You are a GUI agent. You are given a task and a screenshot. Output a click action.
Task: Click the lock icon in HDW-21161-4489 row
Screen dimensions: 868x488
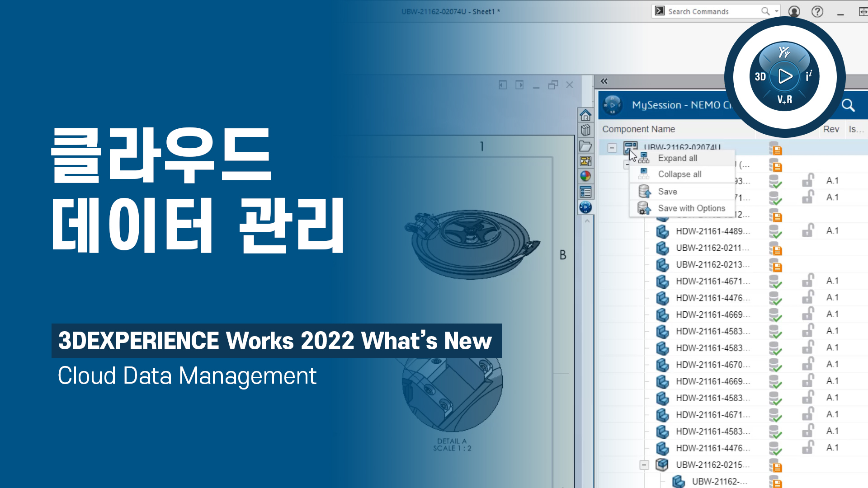[808, 230]
